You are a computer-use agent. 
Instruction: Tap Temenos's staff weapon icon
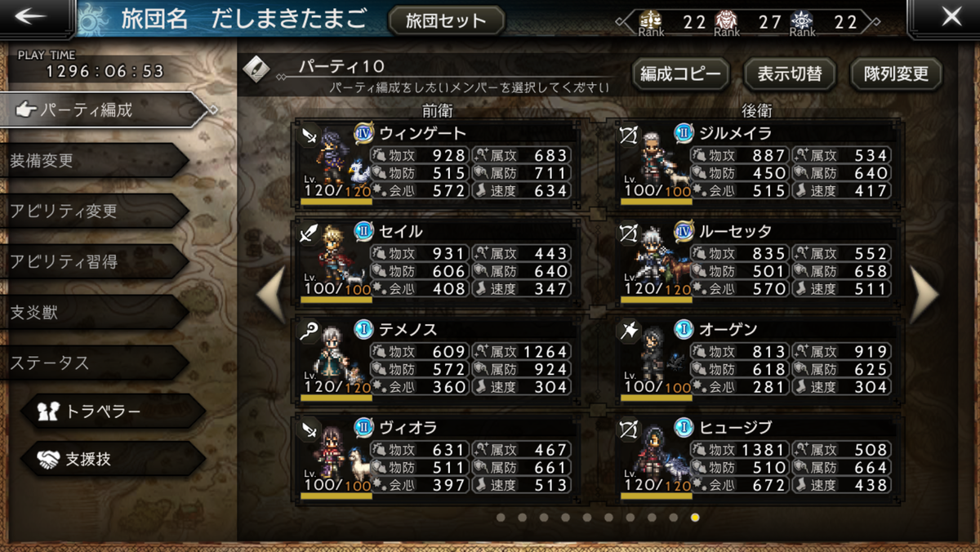311,332
